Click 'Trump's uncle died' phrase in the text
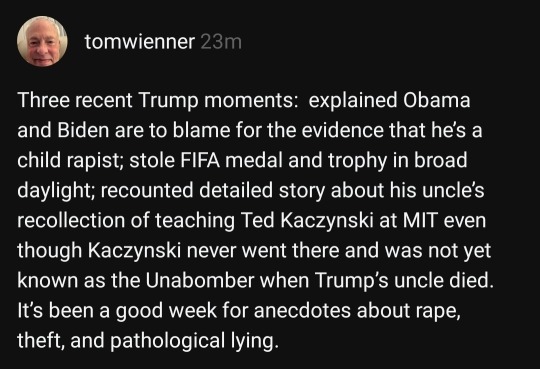540x369 pixels. [x=403, y=280]
